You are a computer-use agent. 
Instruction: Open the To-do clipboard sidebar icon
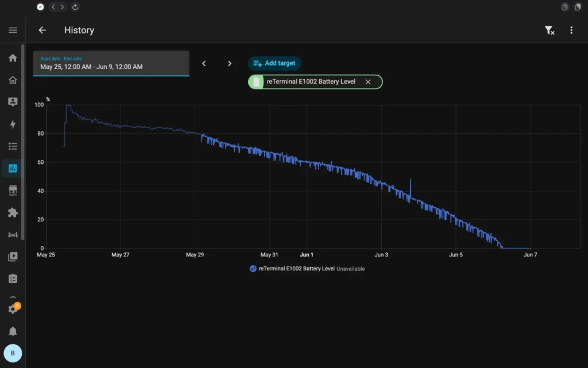[13, 279]
